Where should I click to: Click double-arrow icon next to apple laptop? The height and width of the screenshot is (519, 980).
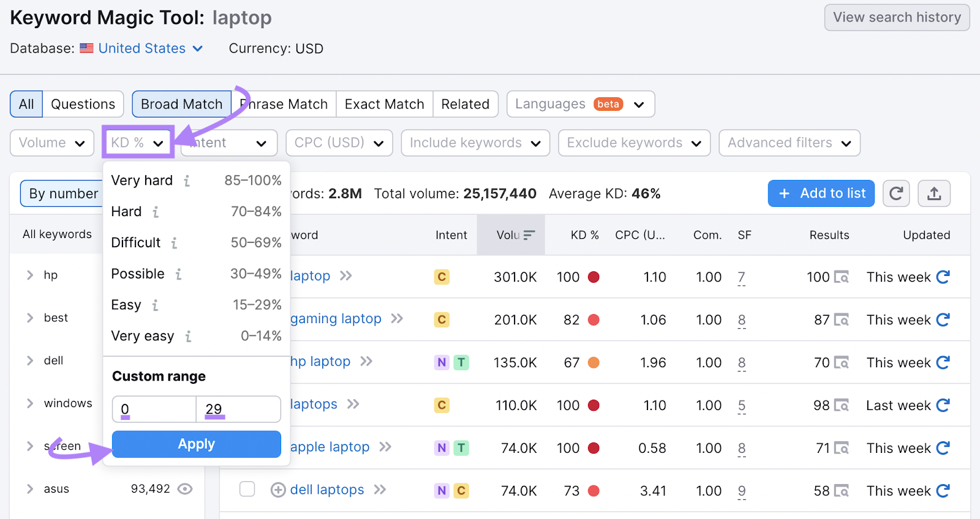coord(385,447)
